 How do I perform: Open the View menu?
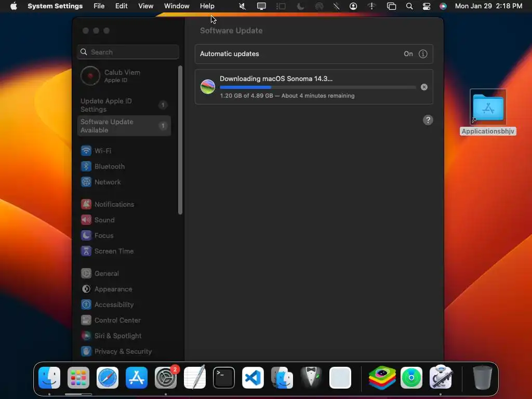(145, 6)
